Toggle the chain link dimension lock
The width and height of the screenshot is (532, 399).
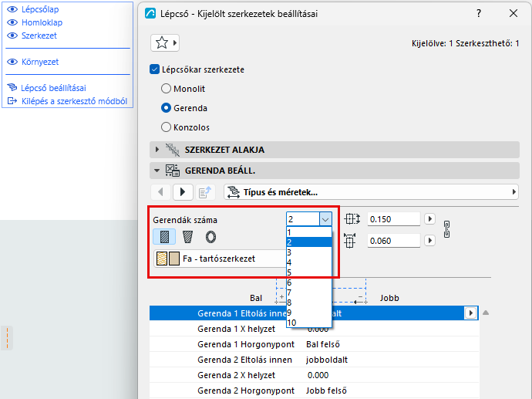[x=447, y=229]
